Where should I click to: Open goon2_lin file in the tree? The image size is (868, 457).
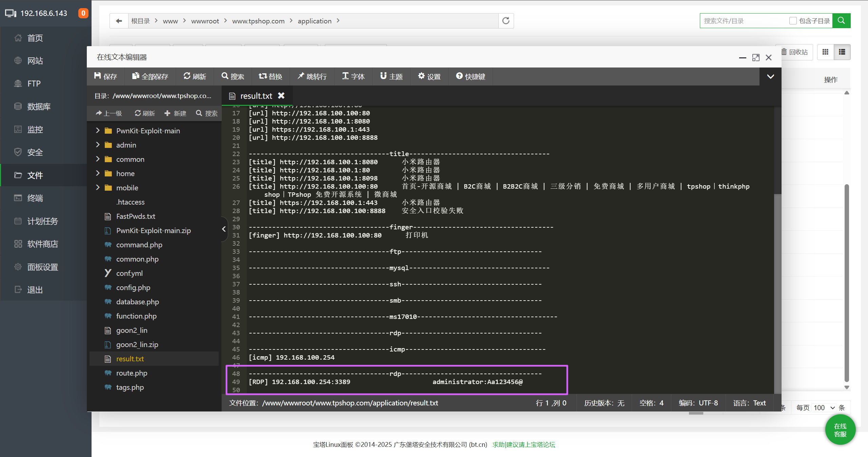click(132, 330)
